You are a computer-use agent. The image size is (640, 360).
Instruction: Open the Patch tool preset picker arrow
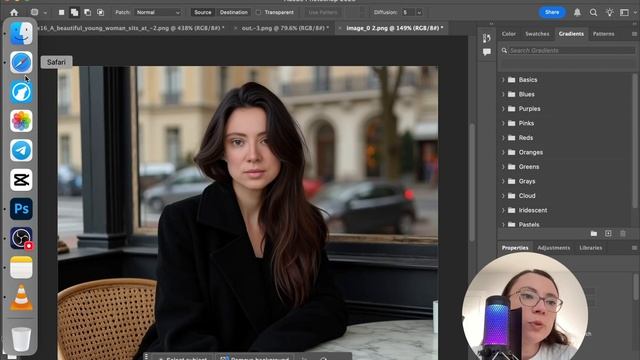(x=45, y=13)
